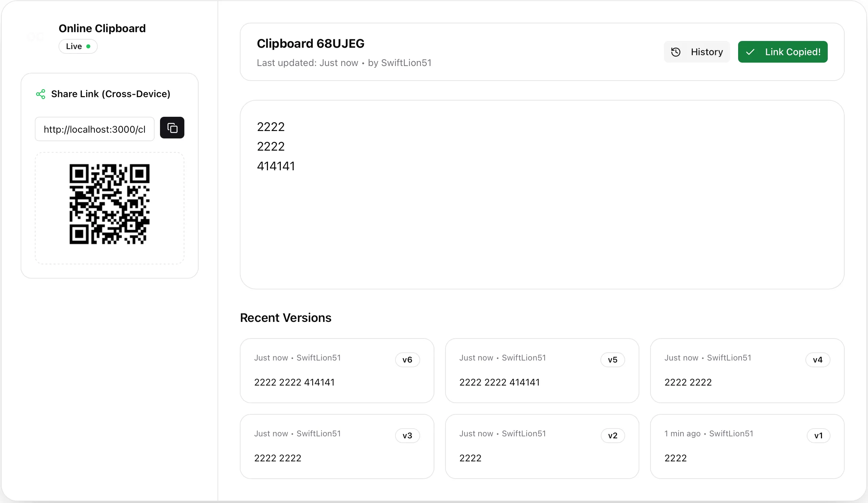Image resolution: width=868 pixels, height=503 pixels.
Task: Click the History clock icon
Action: pyautogui.click(x=676, y=52)
